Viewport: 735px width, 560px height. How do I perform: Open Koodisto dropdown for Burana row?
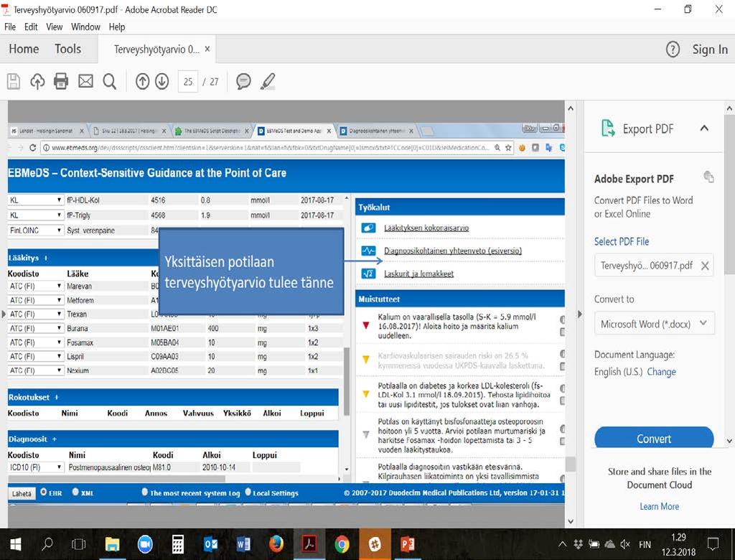36,328
